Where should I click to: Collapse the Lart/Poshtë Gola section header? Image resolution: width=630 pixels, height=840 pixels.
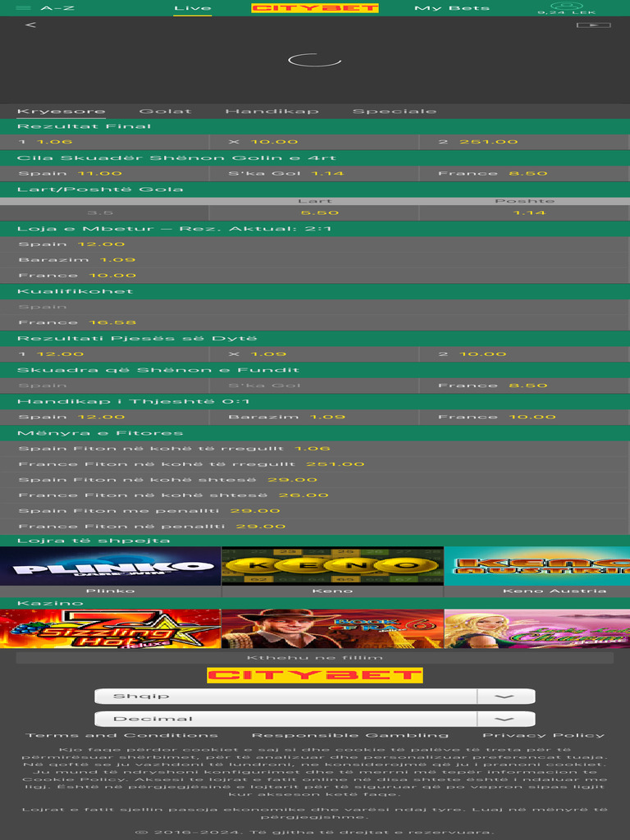[315, 189]
